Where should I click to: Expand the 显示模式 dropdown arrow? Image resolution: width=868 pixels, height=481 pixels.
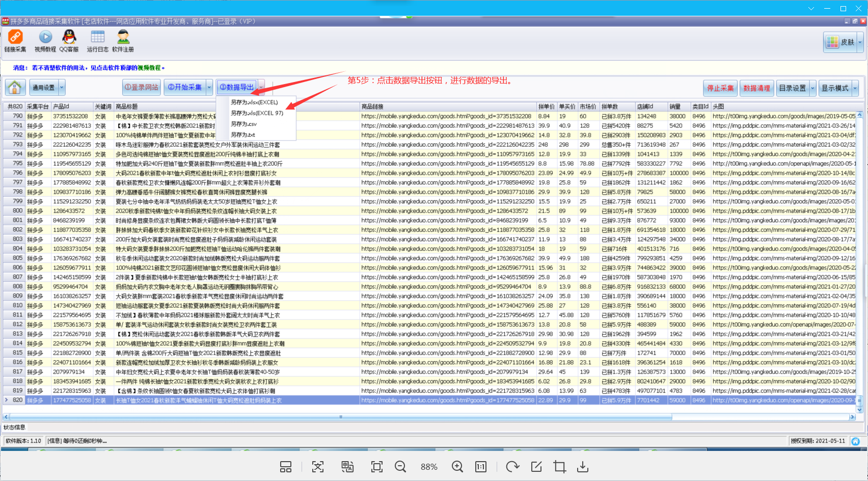[855, 88]
